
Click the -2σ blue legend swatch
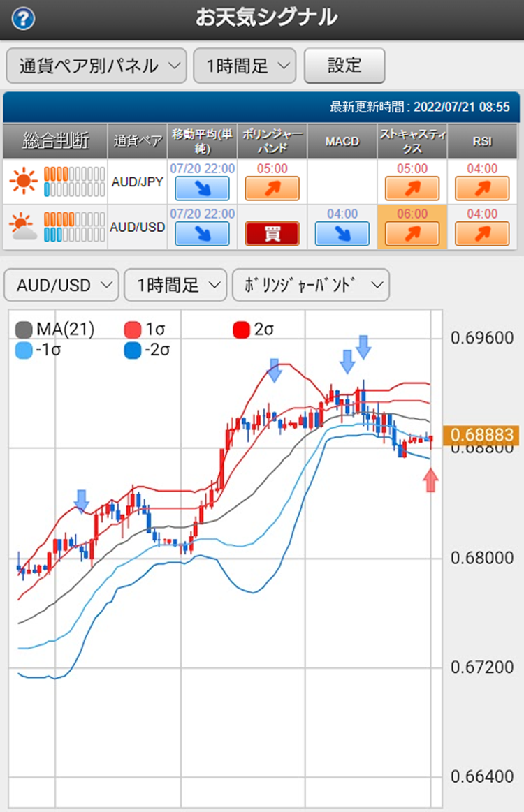click(133, 350)
